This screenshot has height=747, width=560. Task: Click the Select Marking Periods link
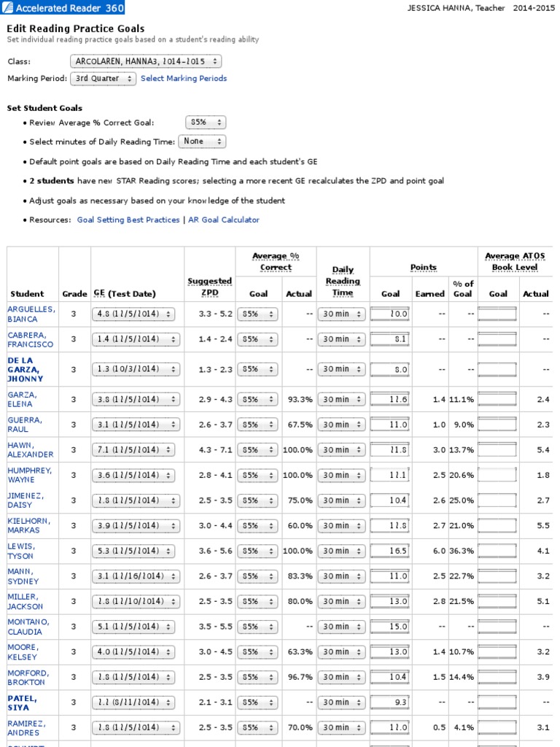tap(183, 79)
